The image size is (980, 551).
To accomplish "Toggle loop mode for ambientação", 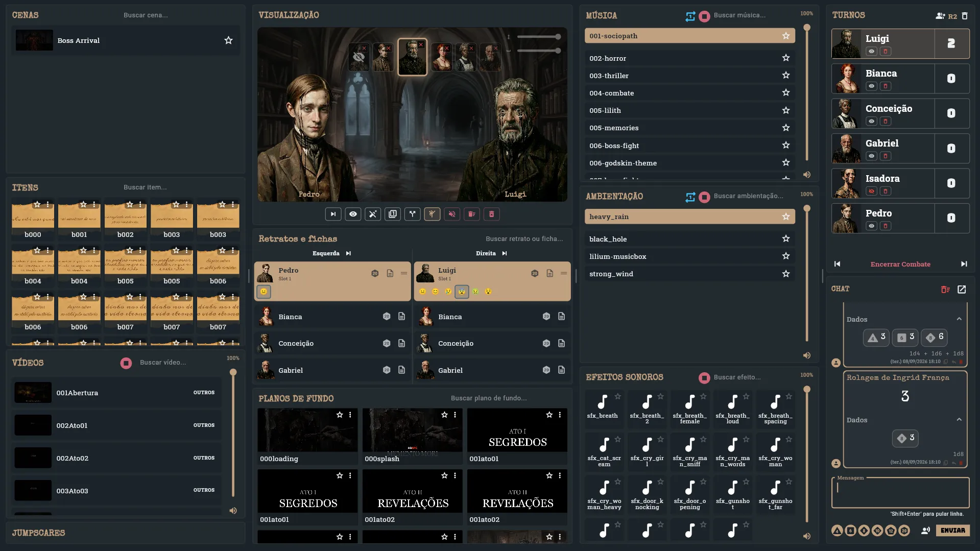I will 690,197.
